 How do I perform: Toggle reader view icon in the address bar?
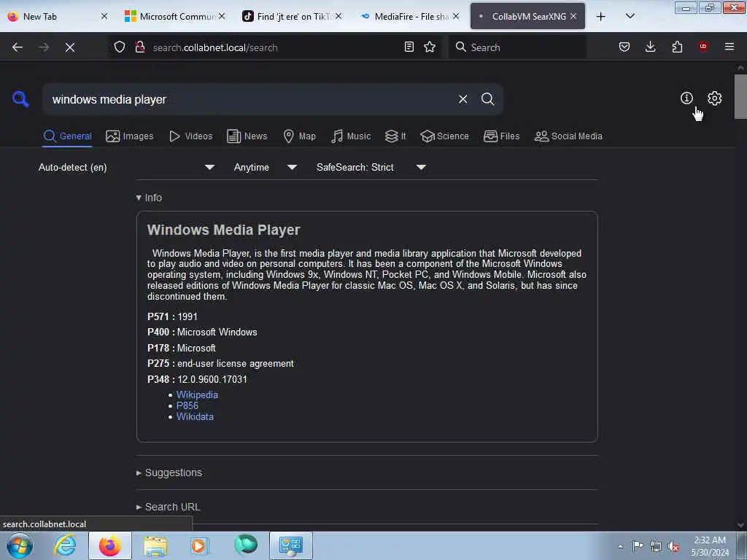409,47
